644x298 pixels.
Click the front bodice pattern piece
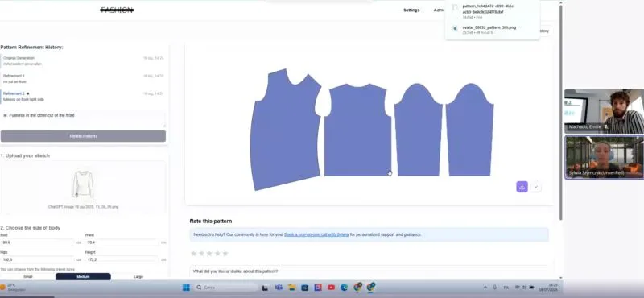coord(286,130)
